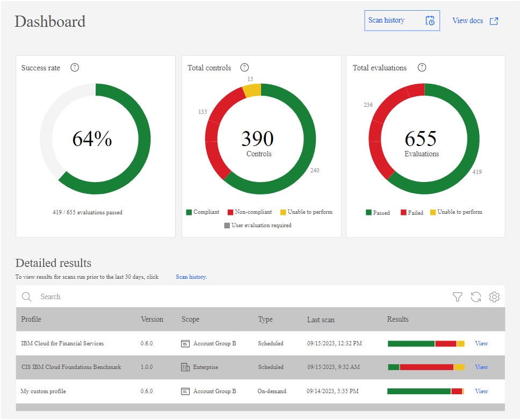Click the 09/14/2023, 5:35 PM last scan
The height and width of the screenshot is (420, 521).
(332, 391)
